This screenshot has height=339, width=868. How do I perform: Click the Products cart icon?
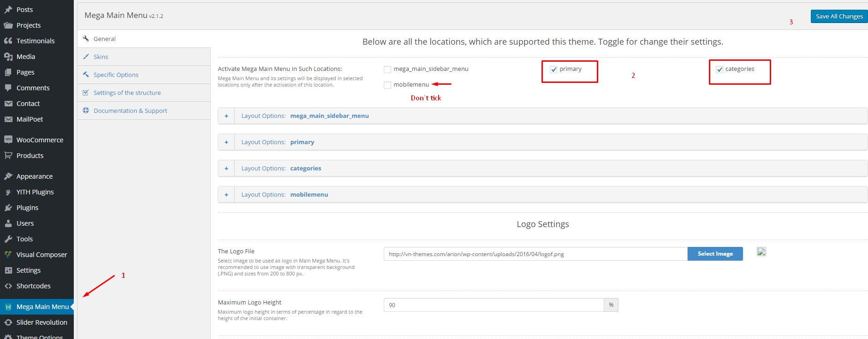[x=8, y=156]
